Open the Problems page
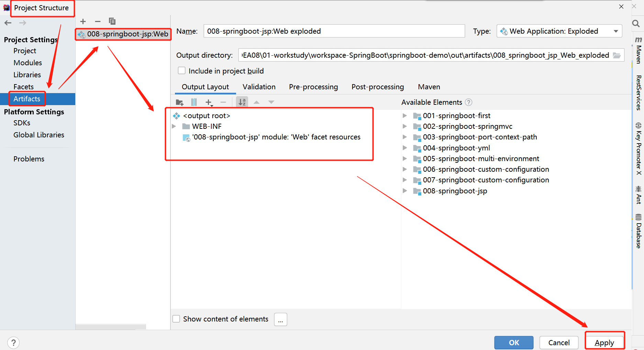The height and width of the screenshot is (350, 644). 29,159
